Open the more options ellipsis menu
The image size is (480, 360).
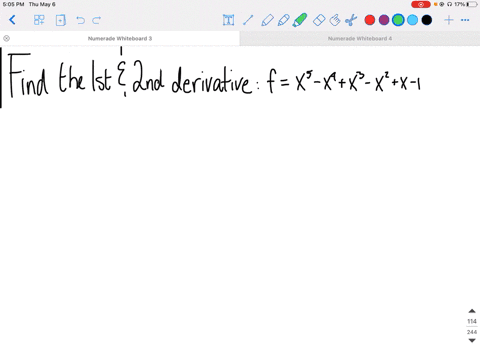(x=465, y=20)
